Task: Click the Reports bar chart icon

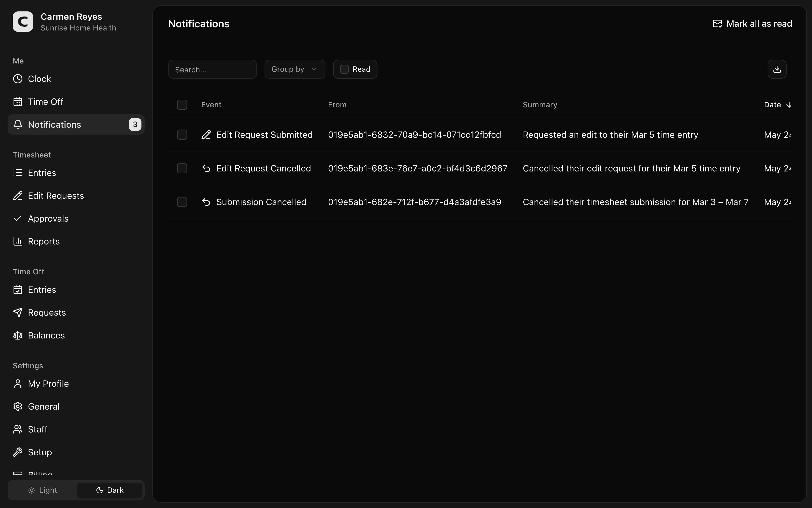Action: (18, 241)
